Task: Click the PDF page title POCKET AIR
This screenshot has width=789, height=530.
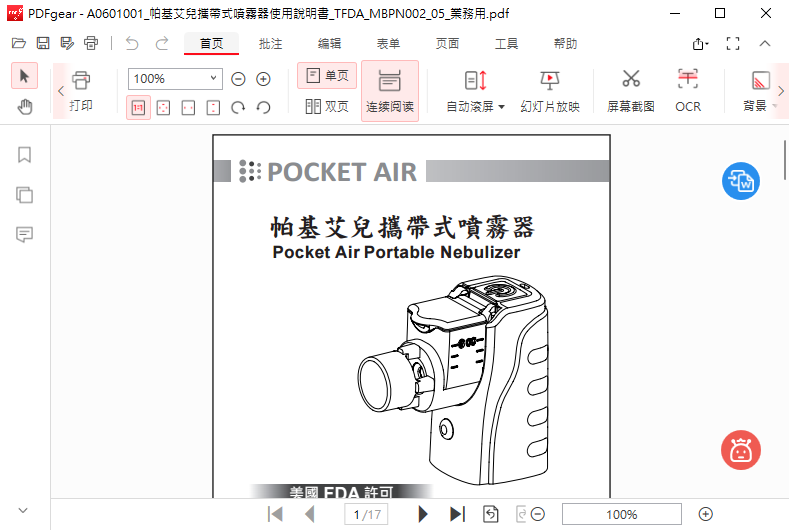Action: pyautogui.click(x=342, y=172)
